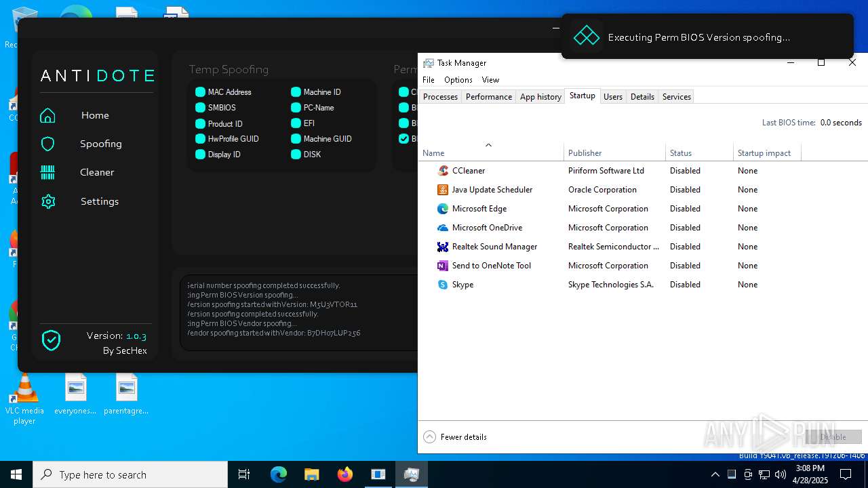Select the everyones... image file on desktop
Viewport: 868px width, 488px height.
click(75, 394)
